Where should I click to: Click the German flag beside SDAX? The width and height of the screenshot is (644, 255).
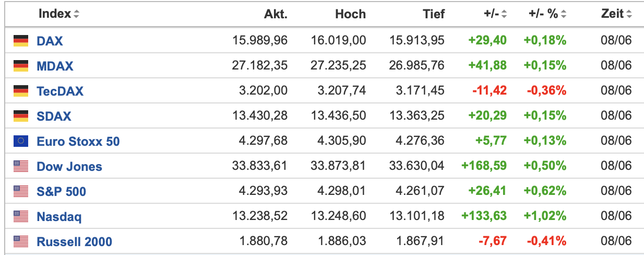pos(21,116)
